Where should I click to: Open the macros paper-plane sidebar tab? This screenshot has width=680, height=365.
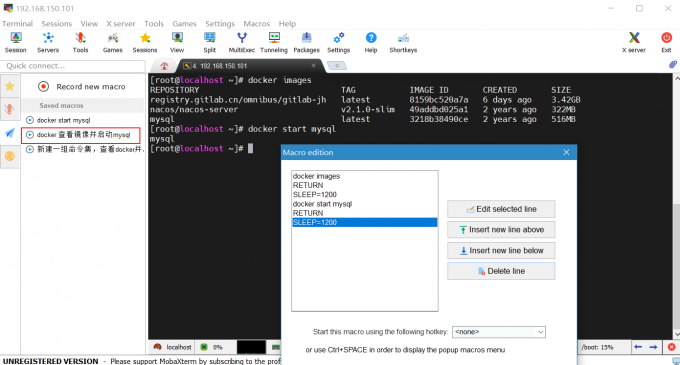coord(10,133)
